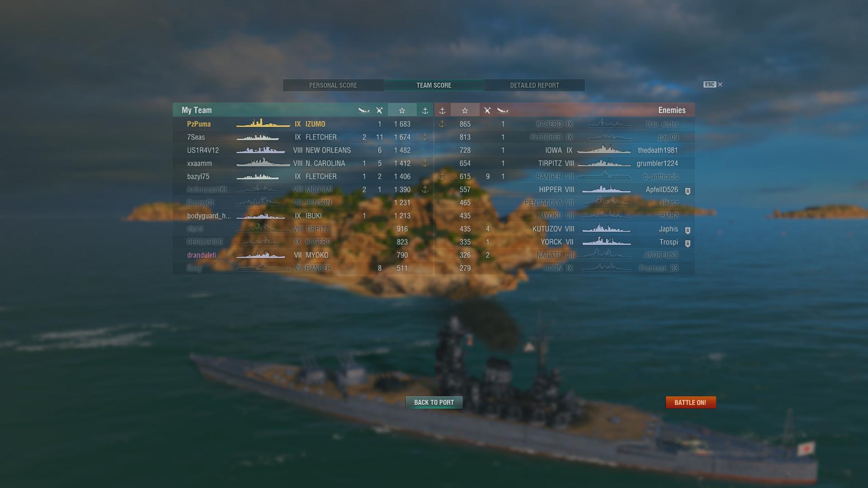Click the clan badge next to Japhis
The image size is (868, 488).
tap(688, 230)
